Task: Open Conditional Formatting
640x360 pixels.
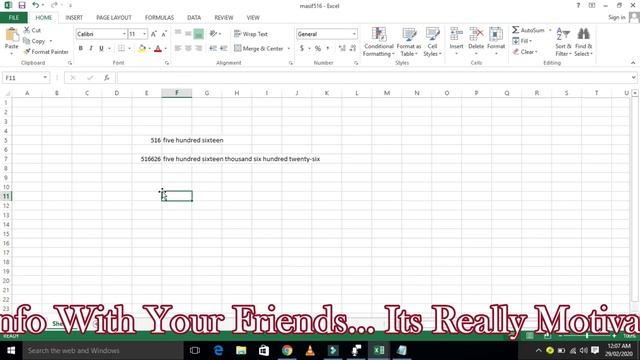Action: pos(379,42)
